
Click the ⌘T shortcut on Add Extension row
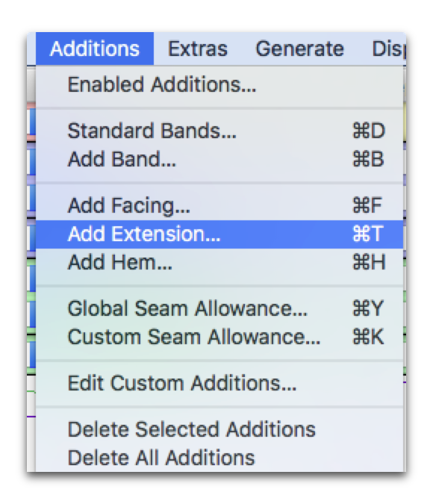point(368,234)
